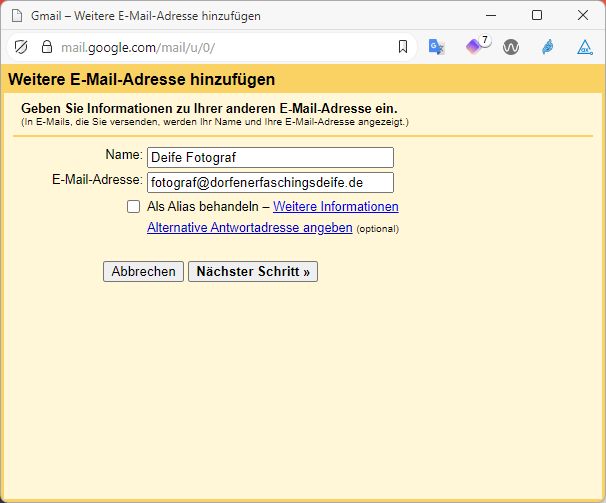Click the rightmost blue triangle extension icon
Screen dimensions: 606x503
(584, 47)
